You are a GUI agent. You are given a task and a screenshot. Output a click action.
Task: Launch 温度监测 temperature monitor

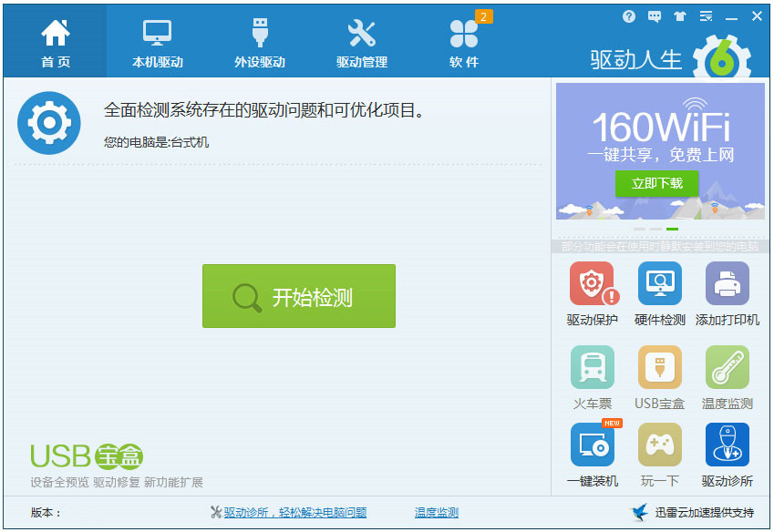pyautogui.click(x=727, y=367)
